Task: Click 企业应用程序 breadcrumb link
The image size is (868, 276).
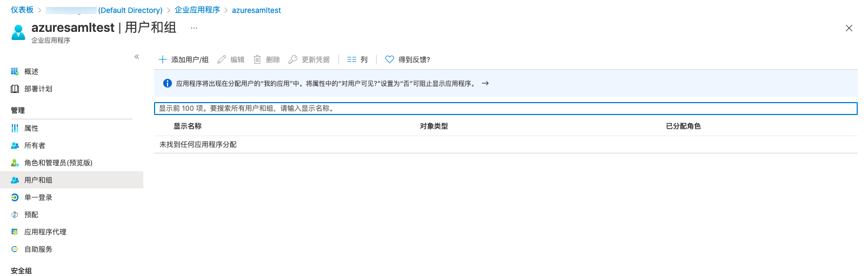Action: pyautogui.click(x=197, y=10)
